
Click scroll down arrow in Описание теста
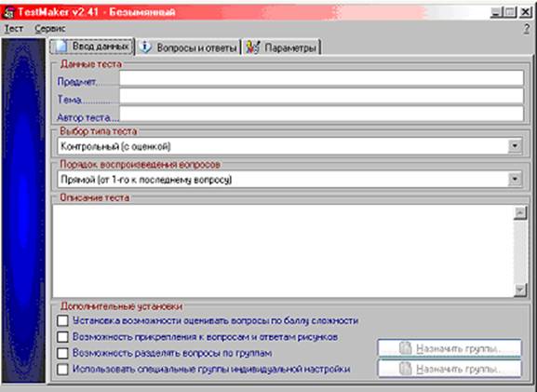coord(520,291)
